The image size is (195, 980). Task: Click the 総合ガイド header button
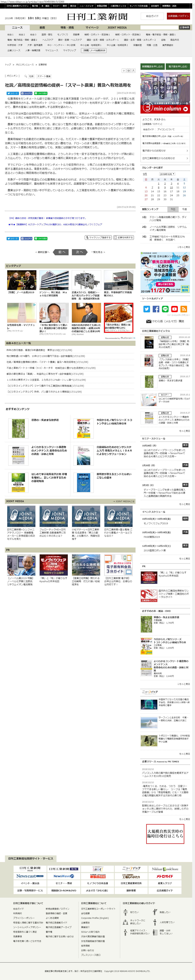152,16
